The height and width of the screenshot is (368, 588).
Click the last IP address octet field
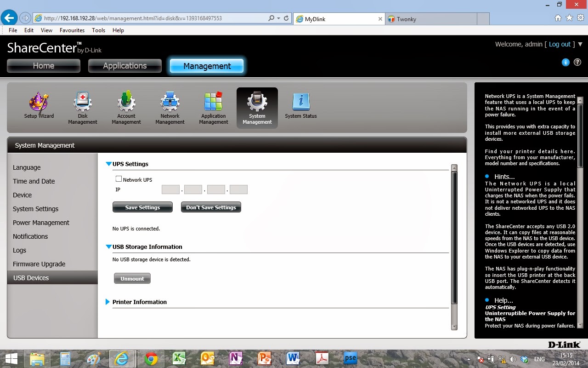[238, 190]
